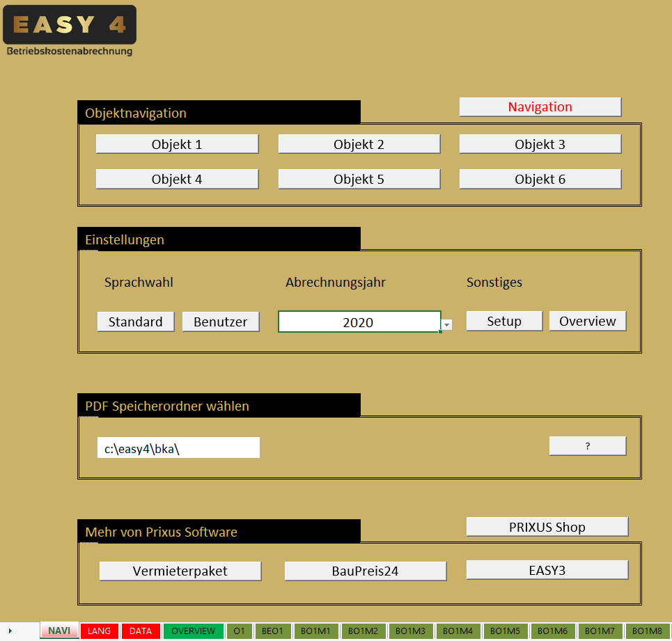
Task: Click the ? help button
Action: [x=587, y=445]
